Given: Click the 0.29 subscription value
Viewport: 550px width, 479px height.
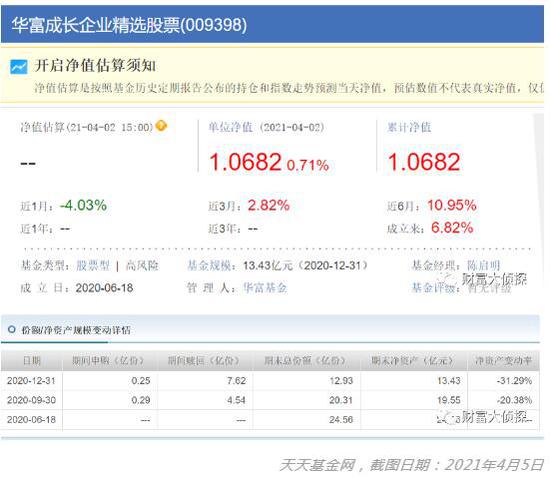Looking at the screenshot, I should (141, 400).
